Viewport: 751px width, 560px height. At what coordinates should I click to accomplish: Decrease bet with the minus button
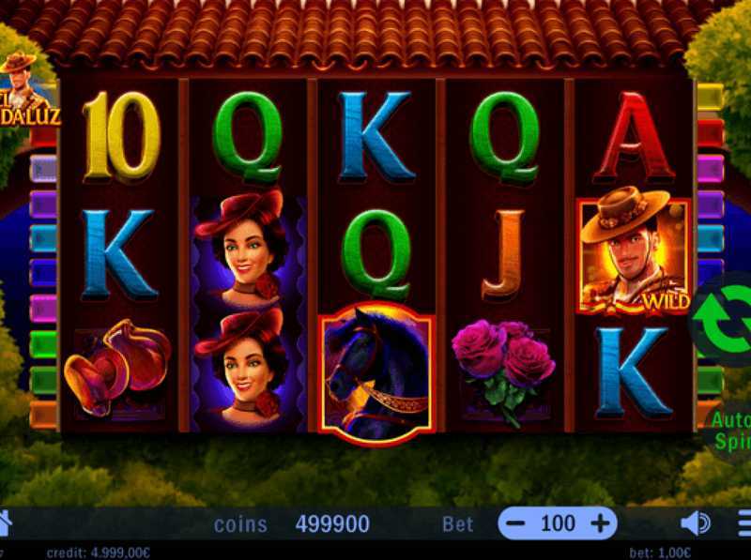coord(515,523)
